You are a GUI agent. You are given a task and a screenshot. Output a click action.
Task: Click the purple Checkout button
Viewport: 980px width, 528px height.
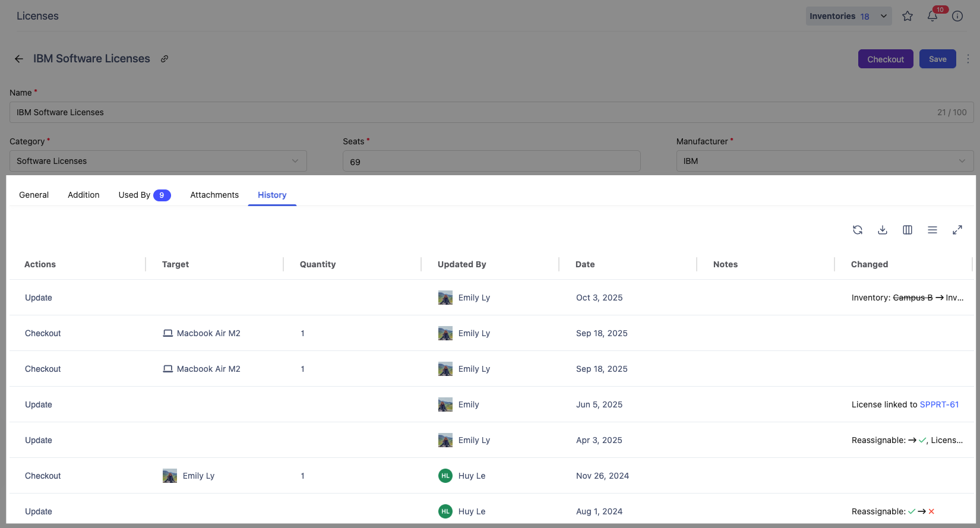point(885,59)
